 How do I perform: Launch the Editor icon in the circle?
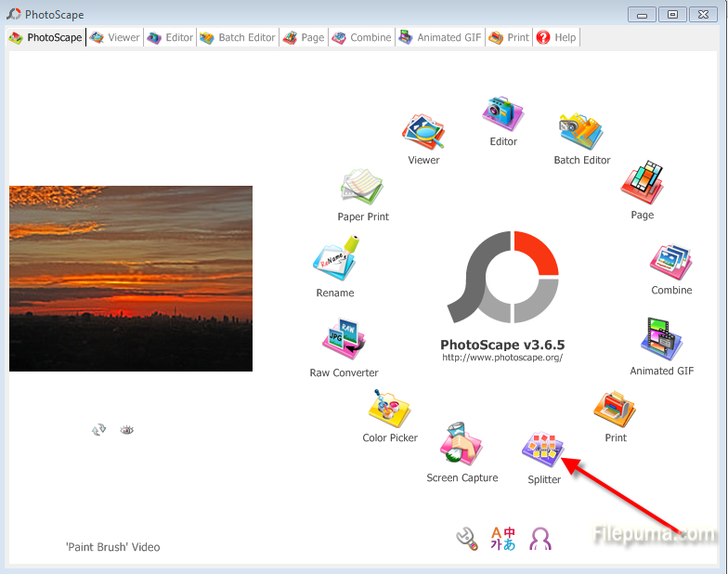502,115
